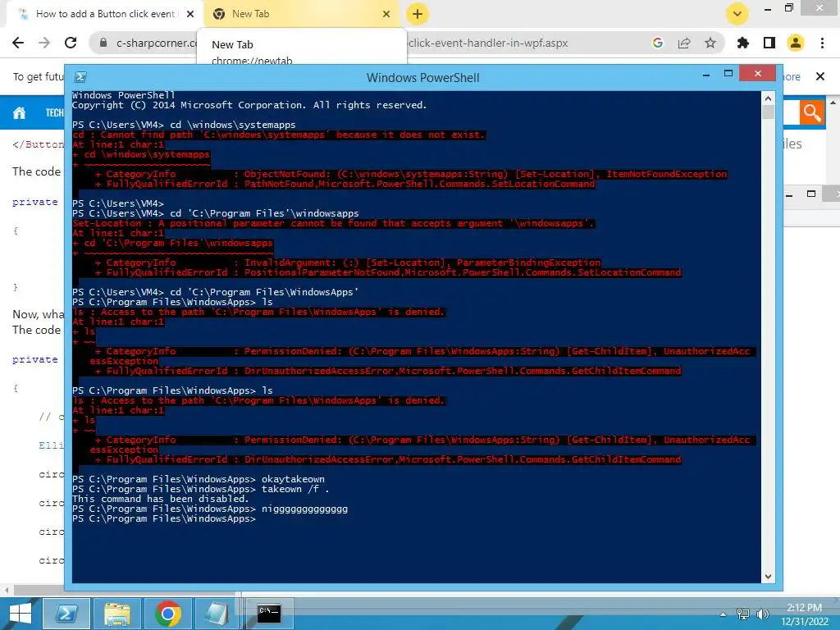
Task: Switch to 'How to add a Button click event' tab
Action: [105, 14]
